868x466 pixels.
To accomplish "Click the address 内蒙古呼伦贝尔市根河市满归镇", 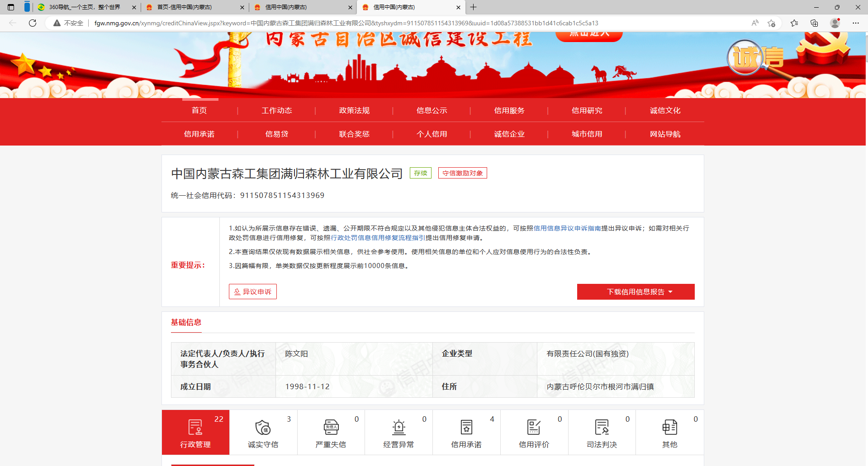I will click(x=600, y=387).
